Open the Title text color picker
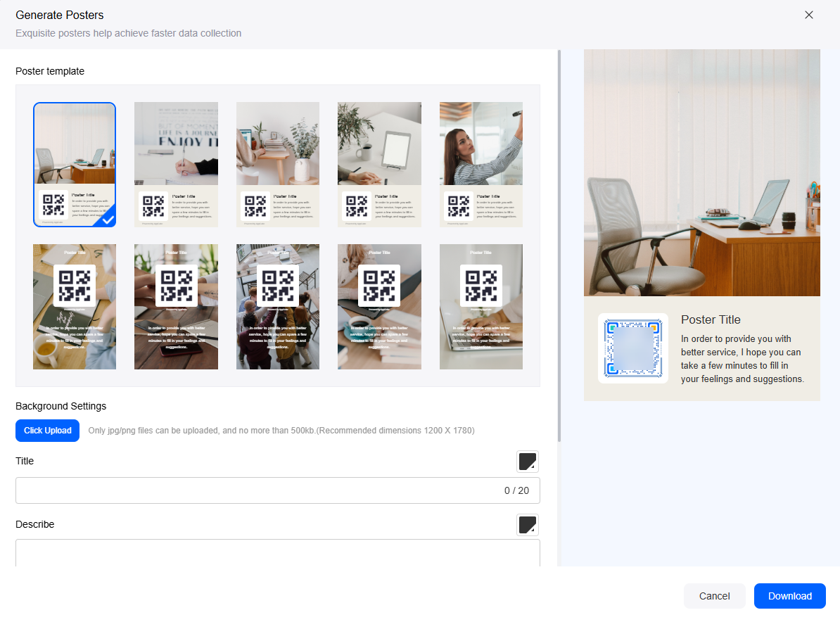 528,462
